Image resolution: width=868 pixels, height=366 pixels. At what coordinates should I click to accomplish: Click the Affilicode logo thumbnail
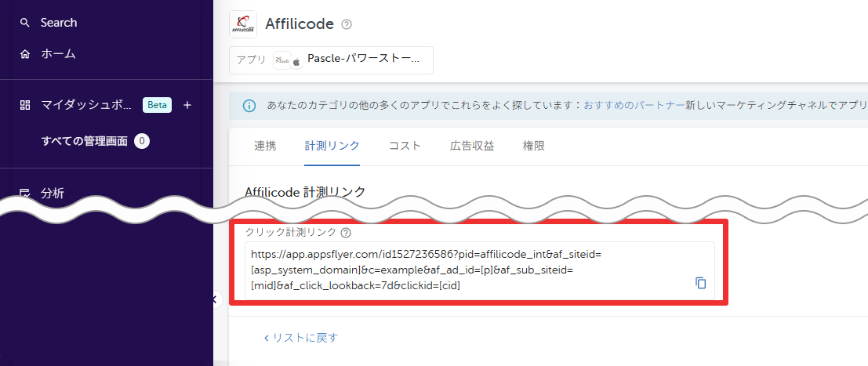(x=243, y=24)
